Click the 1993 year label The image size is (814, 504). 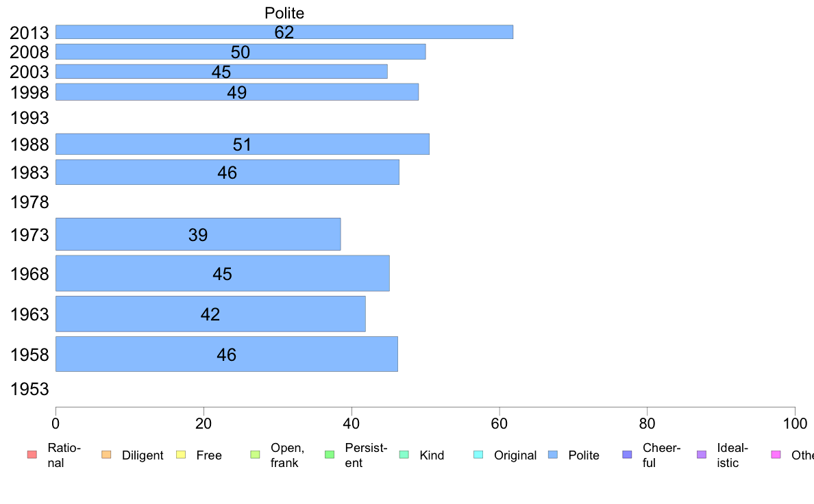click(29, 118)
